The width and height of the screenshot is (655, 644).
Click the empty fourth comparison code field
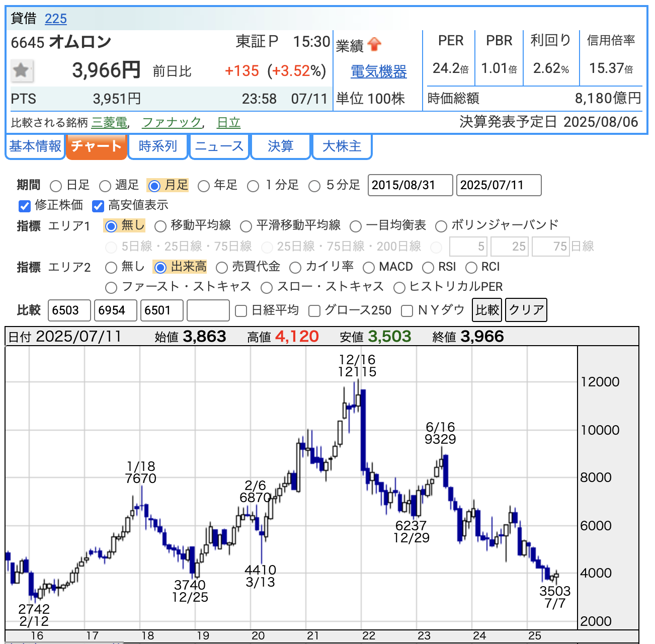tap(208, 310)
